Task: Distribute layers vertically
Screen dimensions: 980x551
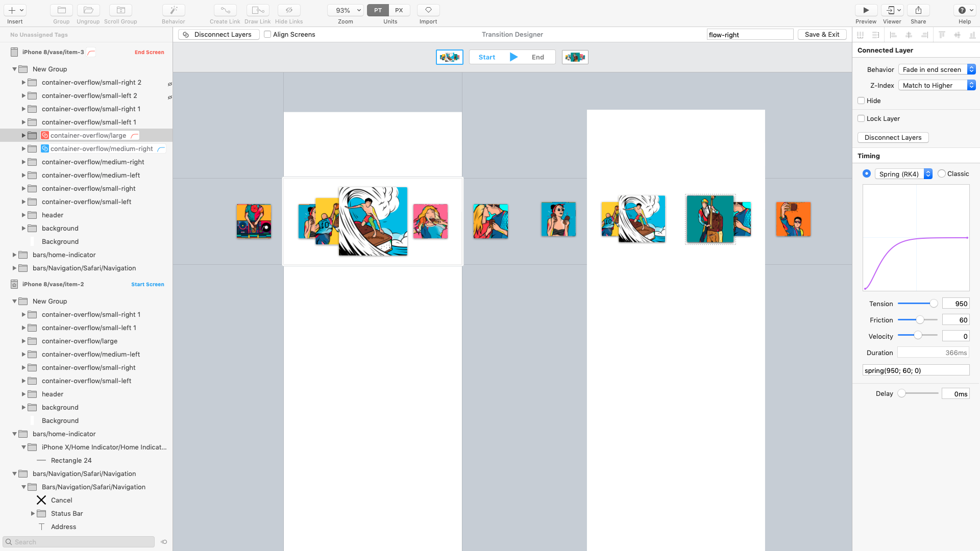Action: pos(876,35)
